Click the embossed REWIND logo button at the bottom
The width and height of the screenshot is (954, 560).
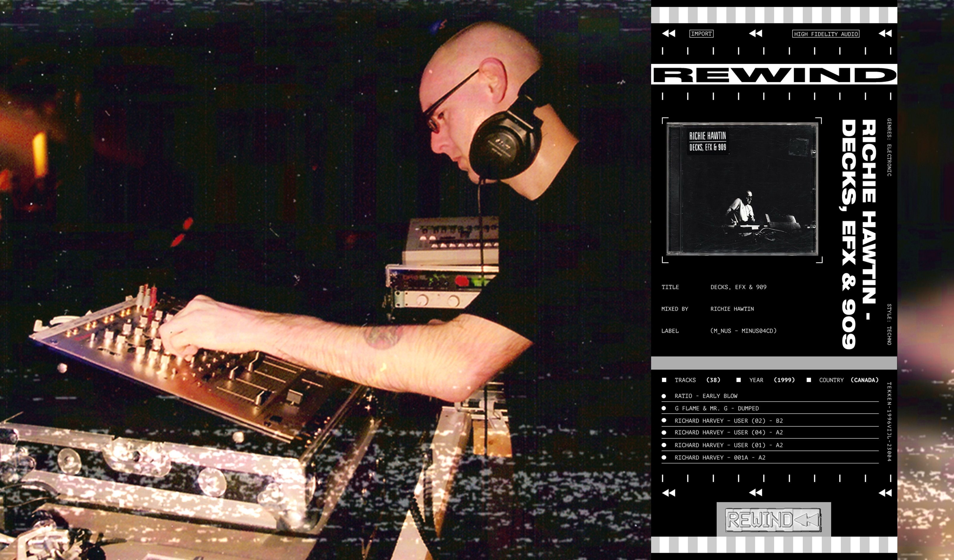click(x=773, y=520)
